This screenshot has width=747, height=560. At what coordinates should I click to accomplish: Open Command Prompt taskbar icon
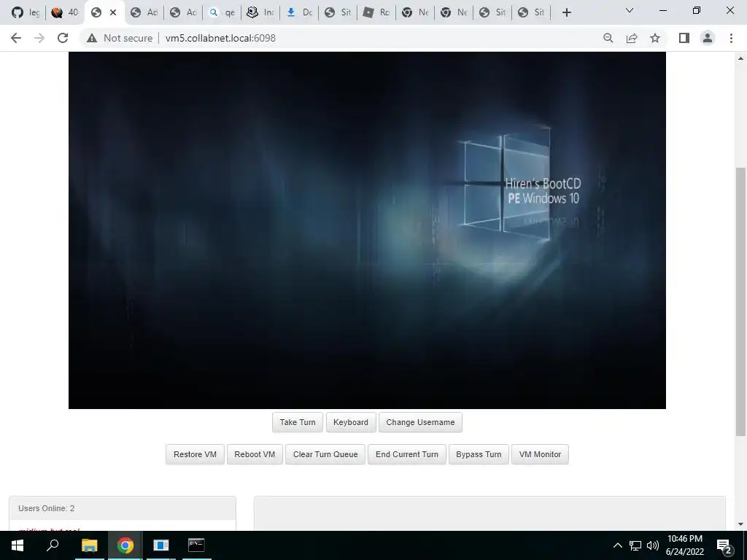click(x=196, y=545)
